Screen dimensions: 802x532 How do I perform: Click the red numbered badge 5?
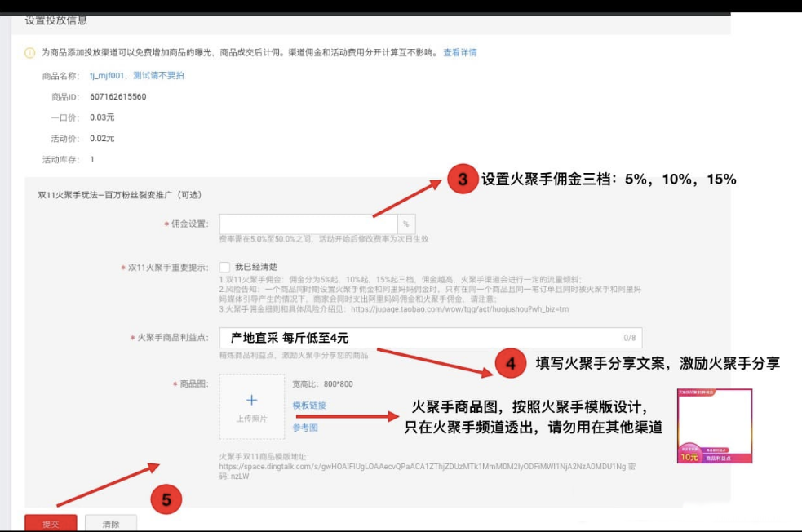pos(166,499)
